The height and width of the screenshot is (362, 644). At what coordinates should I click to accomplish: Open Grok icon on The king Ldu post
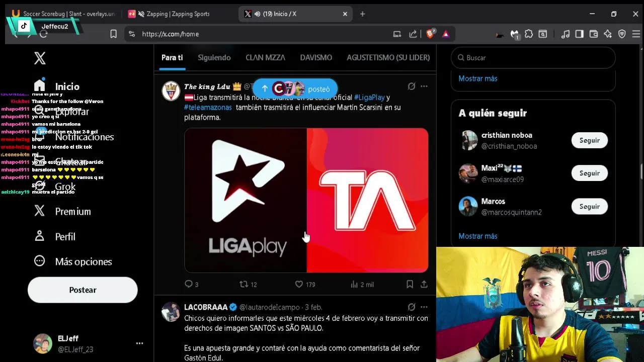click(x=412, y=86)
